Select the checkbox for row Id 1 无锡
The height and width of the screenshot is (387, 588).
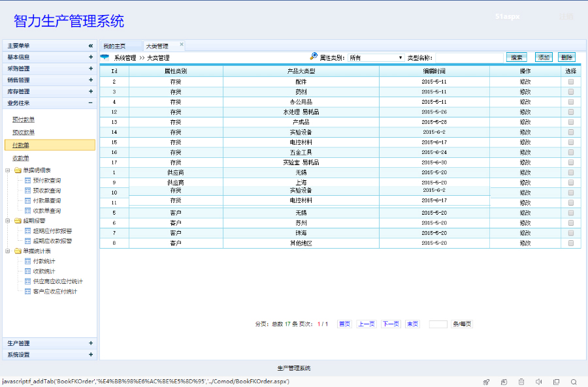click(571, 173)
